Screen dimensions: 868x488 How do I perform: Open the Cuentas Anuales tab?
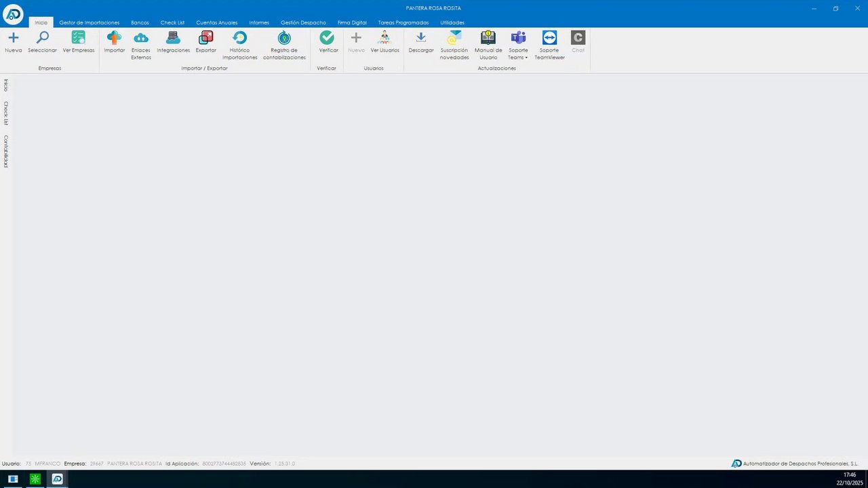217,22
